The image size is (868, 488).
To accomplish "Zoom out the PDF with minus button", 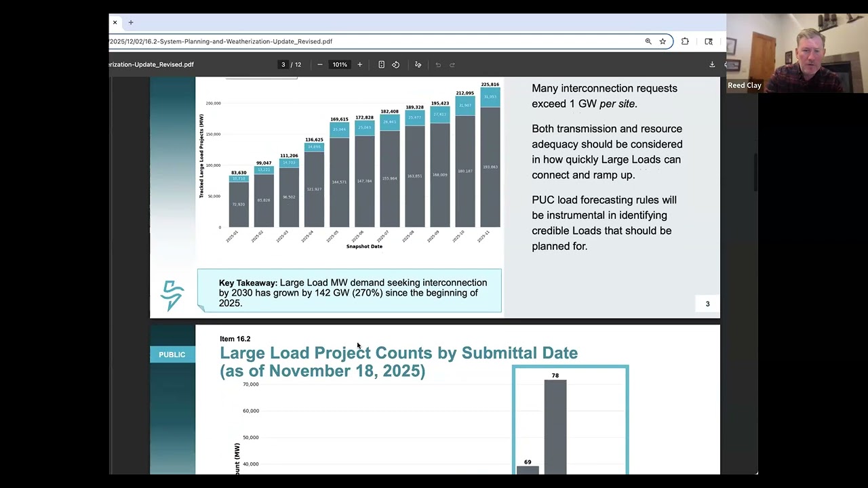I will point(320,64).
